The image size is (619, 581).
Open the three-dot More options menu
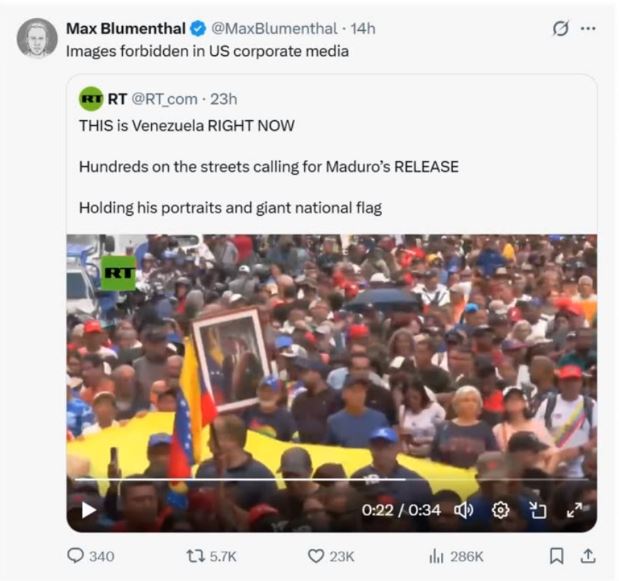(x=588, y=28)
